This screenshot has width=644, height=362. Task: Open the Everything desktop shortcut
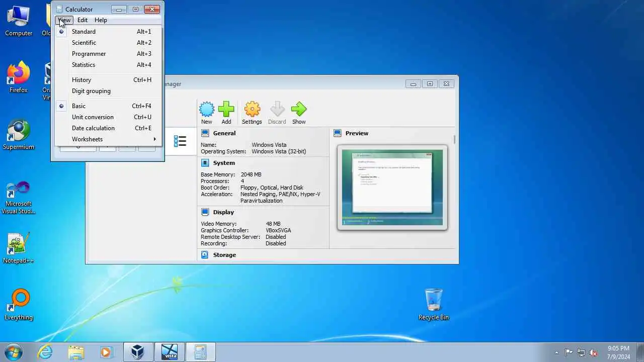click(19, 305)
